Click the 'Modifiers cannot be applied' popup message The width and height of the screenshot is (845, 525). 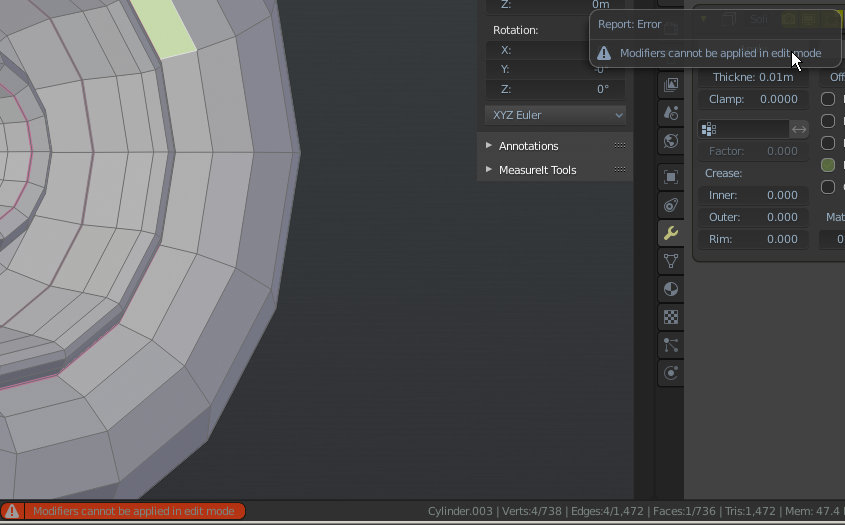click(x=721, y=53)
